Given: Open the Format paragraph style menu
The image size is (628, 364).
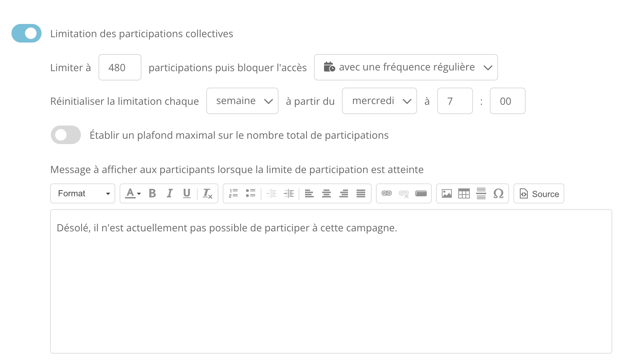Looking at the screenshot, I should click(x=82, y=193).
